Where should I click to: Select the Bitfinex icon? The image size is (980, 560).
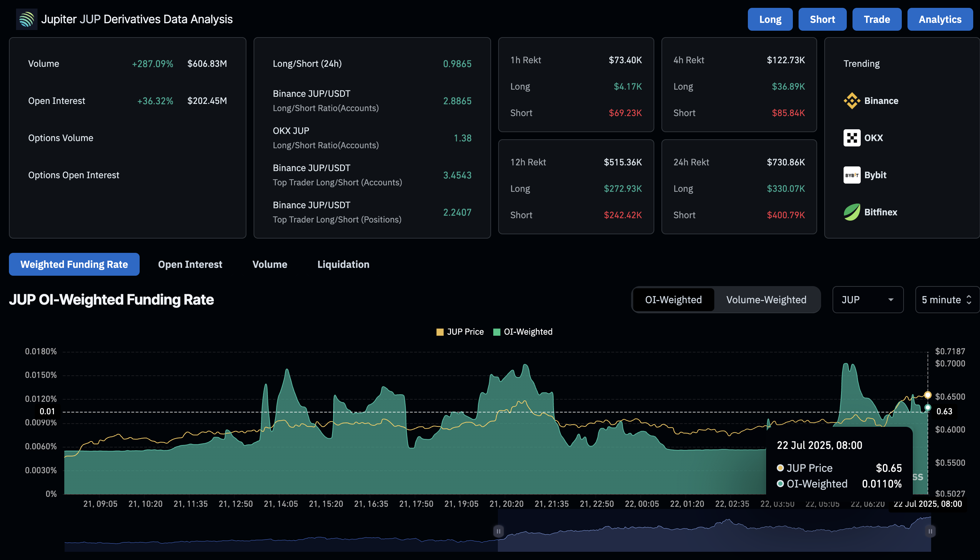(852, 212)
